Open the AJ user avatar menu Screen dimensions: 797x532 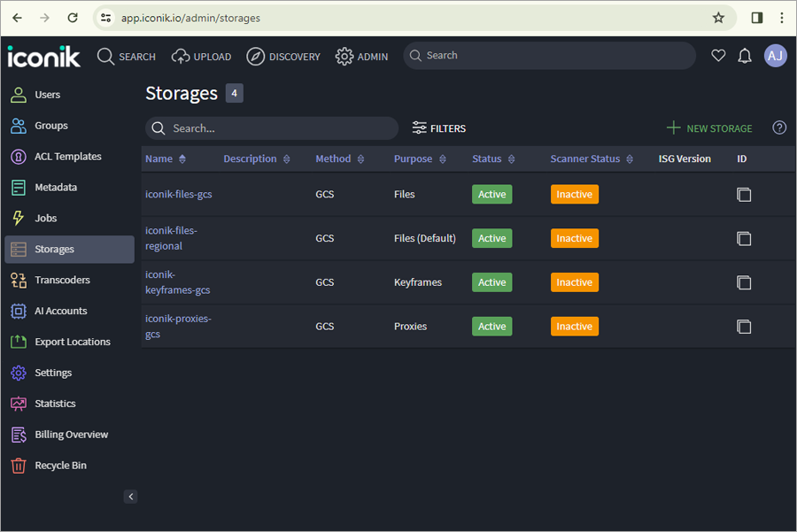pyautogui.click(x=775, y=56)
